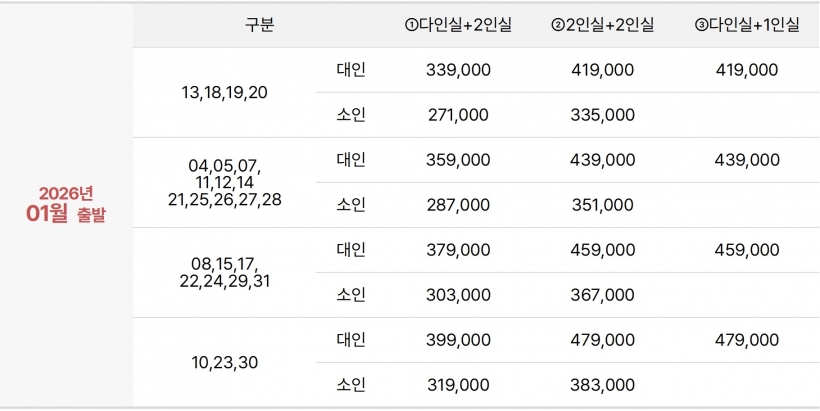The height and width of the screenshot is (411, 820).
Task: Click the 383,000 child price
Action: pyautogui.click(x=603, y=385)
